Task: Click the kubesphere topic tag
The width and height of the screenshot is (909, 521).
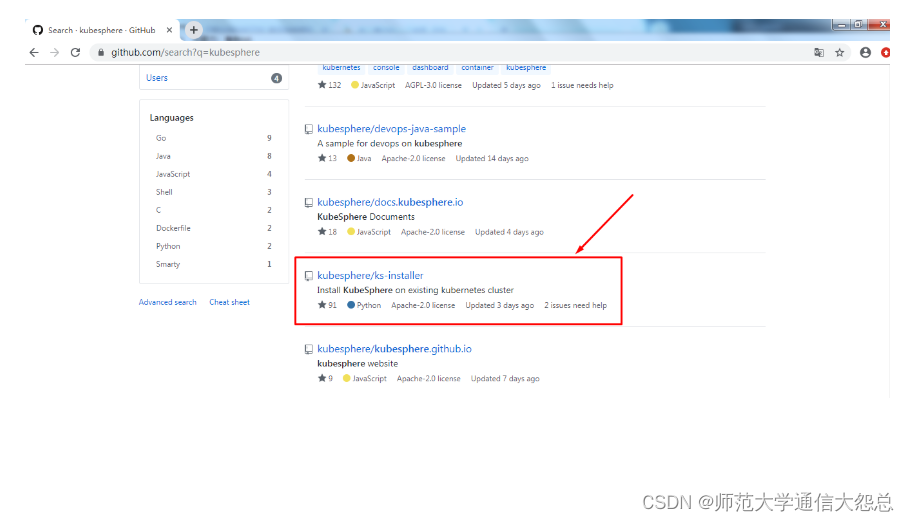Action: (526, 68)
